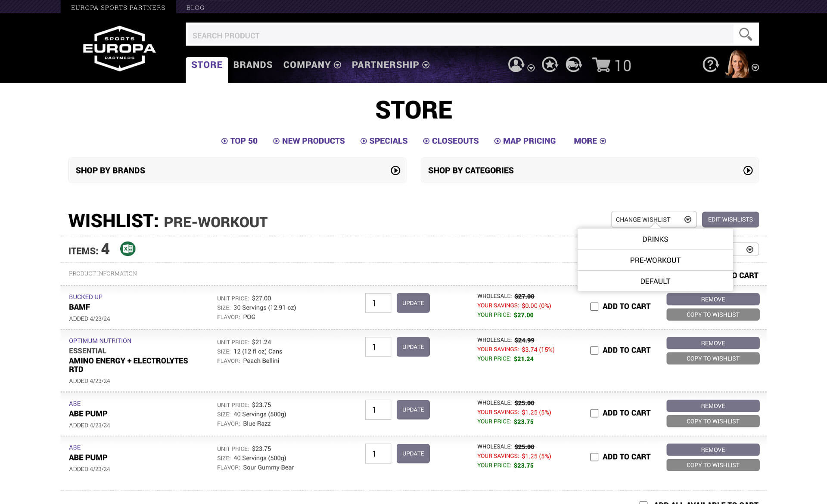Click the Edit Wishlists button
Viewport: 827px width, 504px height.
click(x=730, y=220)
